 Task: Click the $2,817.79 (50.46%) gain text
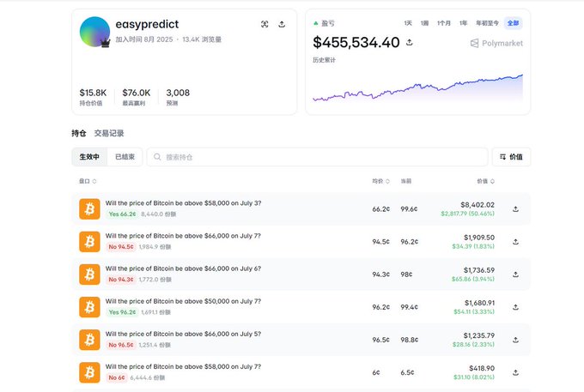point(467,214)
